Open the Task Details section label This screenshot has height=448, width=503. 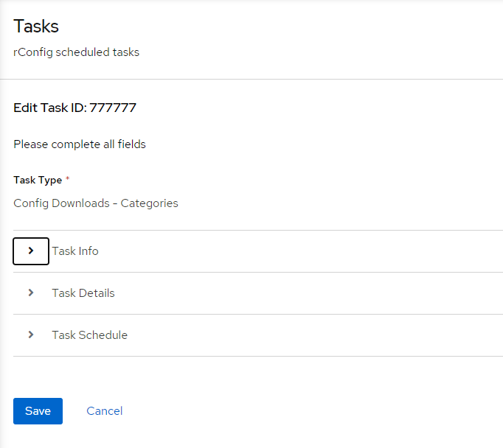click(x=83, y=293)
